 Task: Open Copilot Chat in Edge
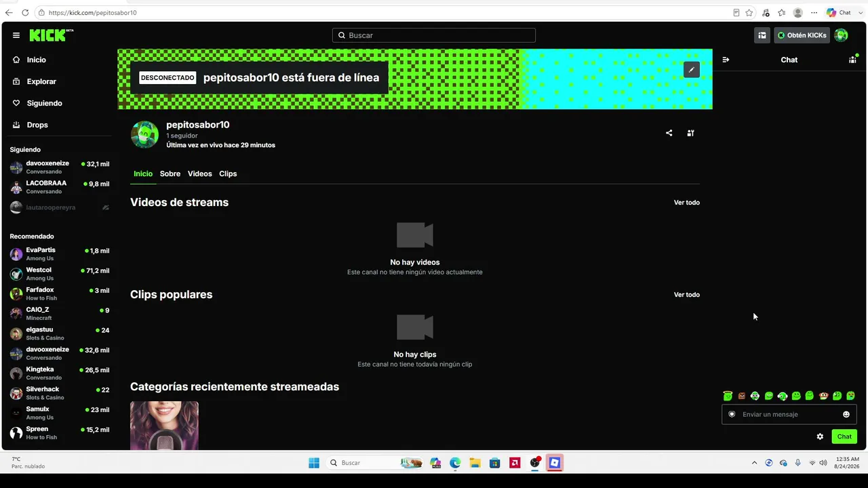[x=839, y=12]
